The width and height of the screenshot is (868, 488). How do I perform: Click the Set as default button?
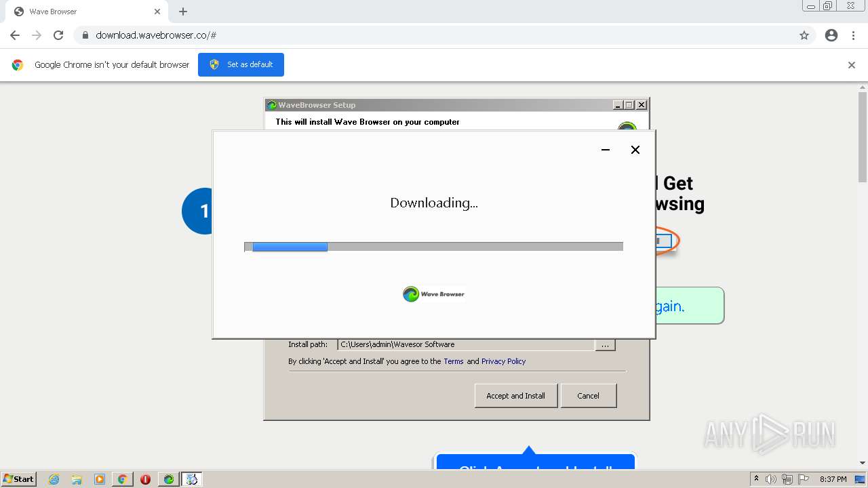(241, 64)
